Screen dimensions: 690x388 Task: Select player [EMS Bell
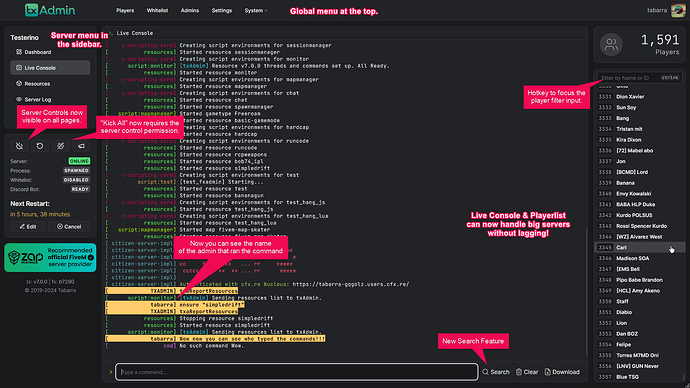[639, 269]
